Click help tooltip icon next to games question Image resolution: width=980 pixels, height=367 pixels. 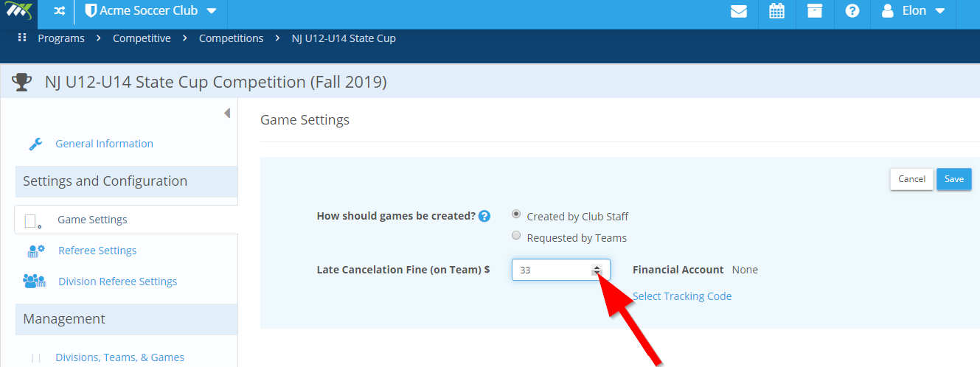click(x=484, y=217)
